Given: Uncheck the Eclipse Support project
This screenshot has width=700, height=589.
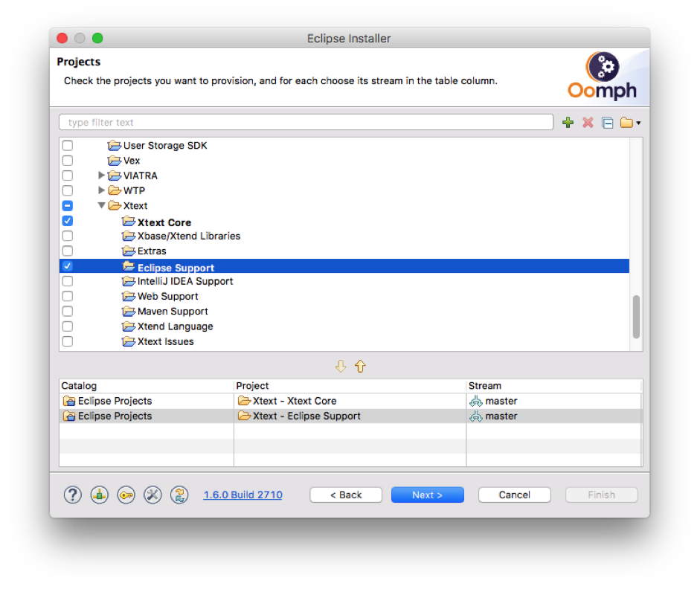Looking at the screenshot, I should tap(67, 265).
